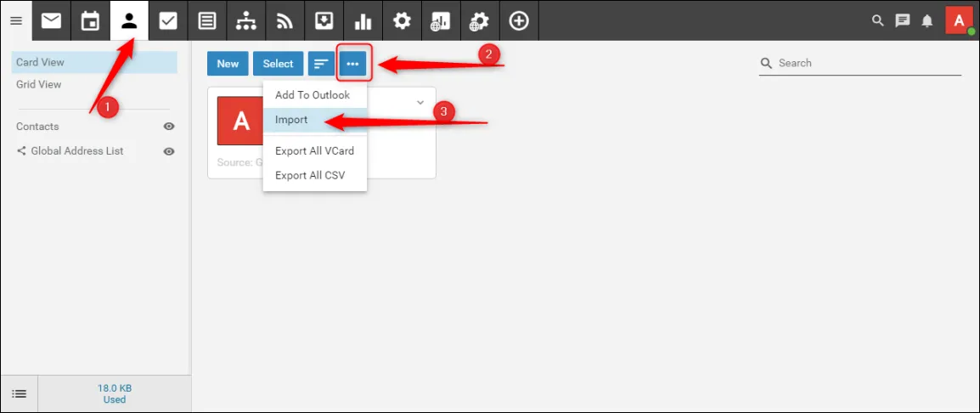Open the Calendar section icon
The height and width of the screenshot is (413, 980).
pyautogui.click(x=91, y=20)
